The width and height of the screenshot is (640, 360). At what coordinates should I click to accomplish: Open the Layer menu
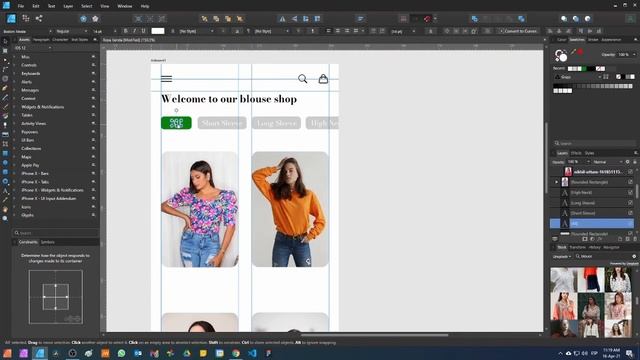click(x=68, y=6)
